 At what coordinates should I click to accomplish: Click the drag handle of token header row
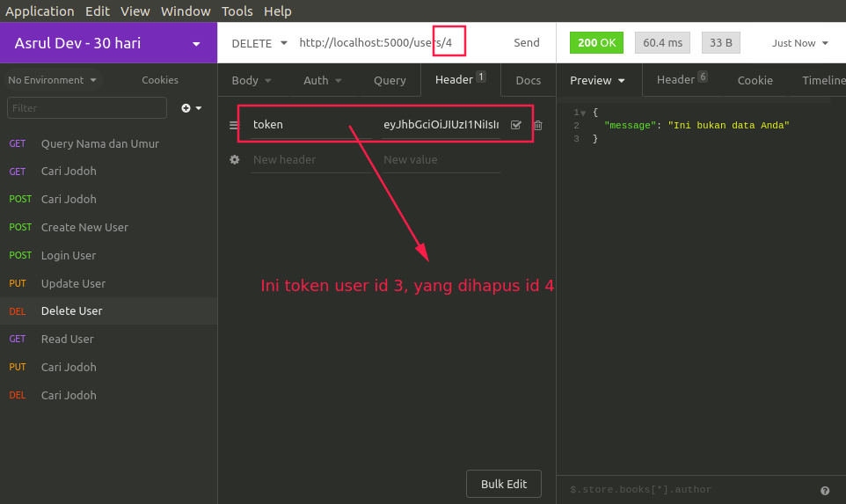[x=234, y=125]
